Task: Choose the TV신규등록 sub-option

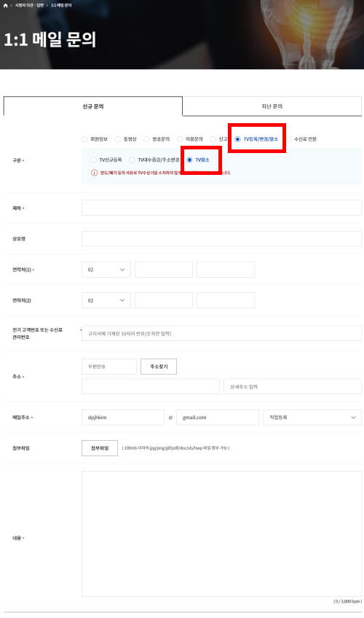Action: [93, 160]
